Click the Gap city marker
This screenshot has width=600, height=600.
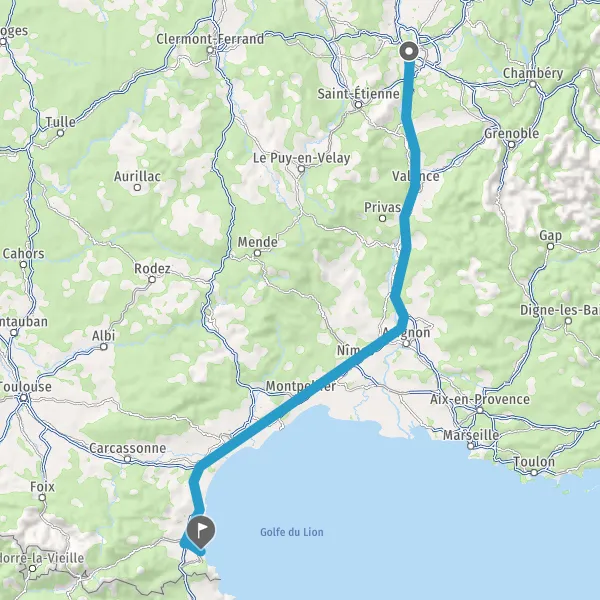coord(550,246)
